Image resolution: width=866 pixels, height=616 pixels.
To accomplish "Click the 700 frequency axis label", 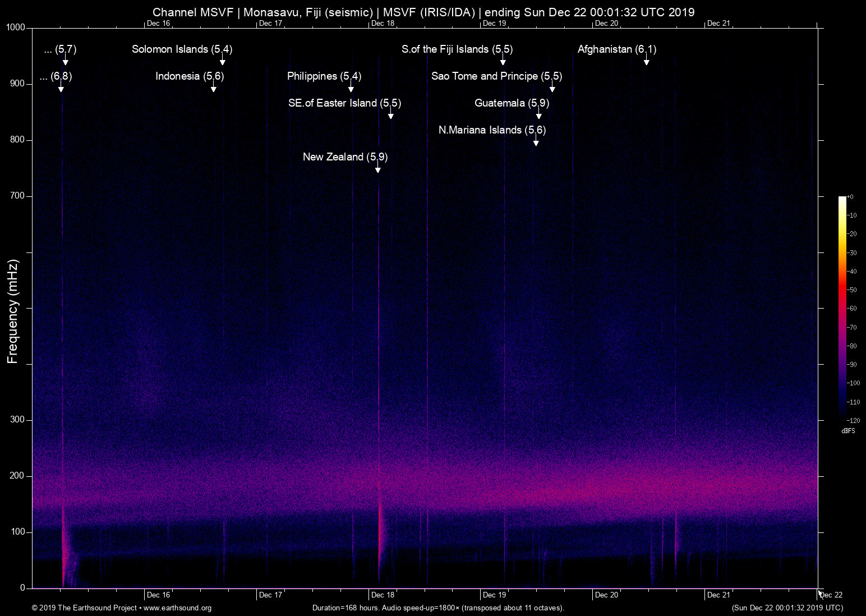I will [x=18, y=196].
